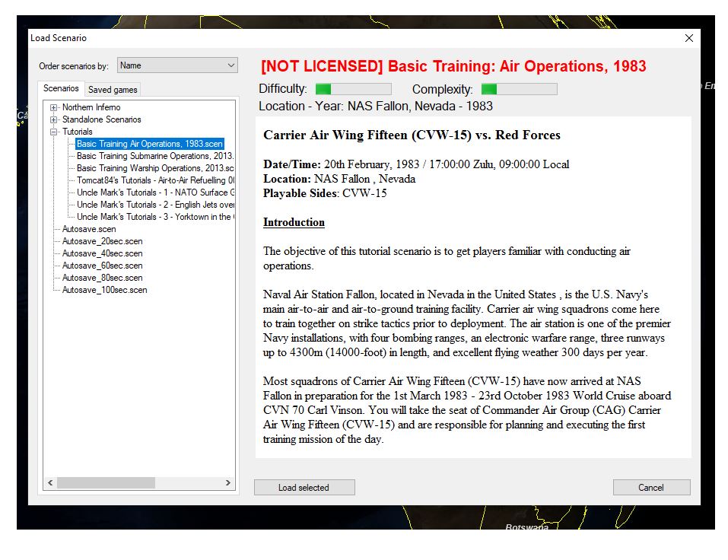Select the Autosave.scen file
This screenshot has height=560, width=728.
click(89, 229)
